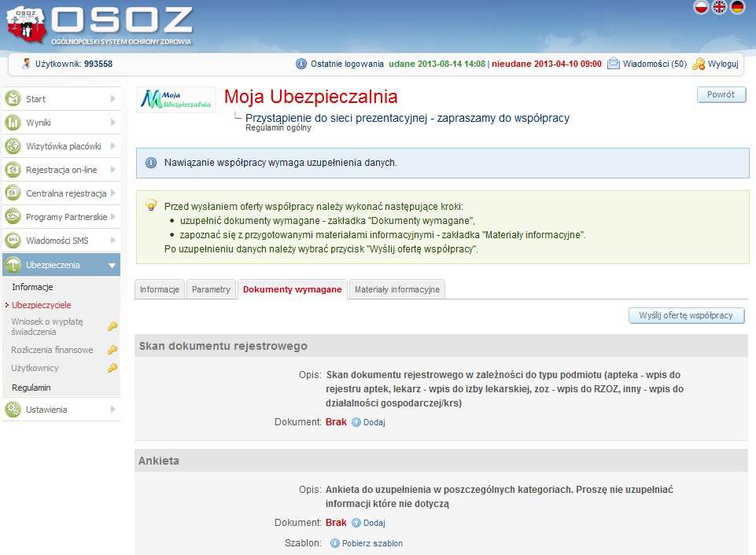Viewport: 756px width, 555px height.
Task: Select the Dokumenty wymagane tab
Action: [x=292, y=289]
